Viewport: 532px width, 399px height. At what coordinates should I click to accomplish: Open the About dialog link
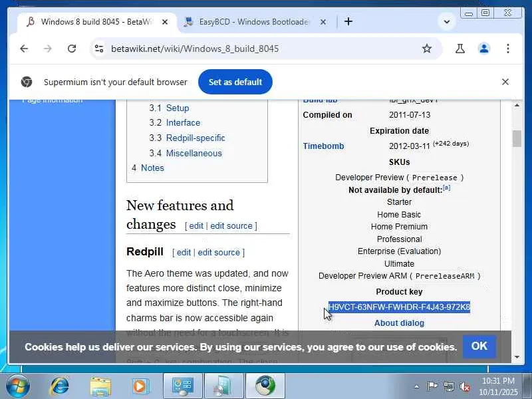[x=399, y=323]
